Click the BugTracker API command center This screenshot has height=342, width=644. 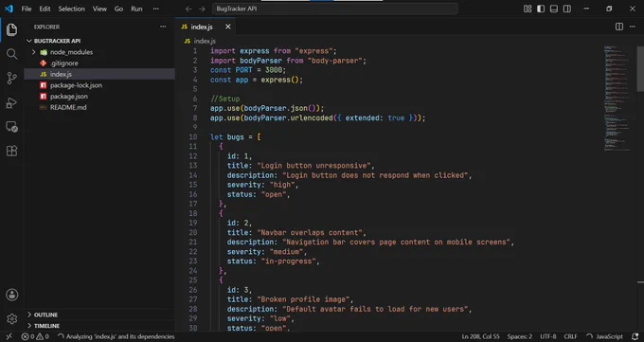coord(334,9)
